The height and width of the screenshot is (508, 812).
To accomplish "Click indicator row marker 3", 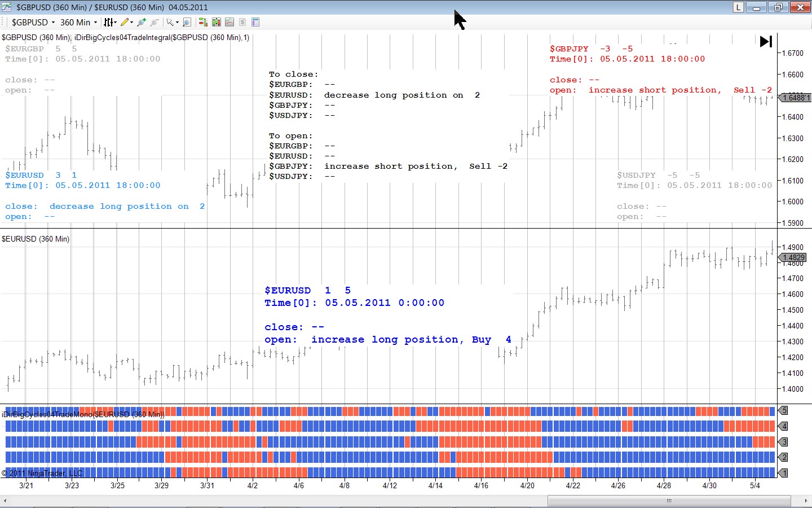I will [784, 442].
